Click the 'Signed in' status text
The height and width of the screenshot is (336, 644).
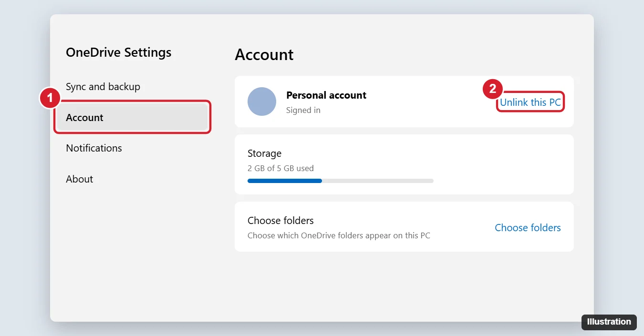tap(303, 110)
